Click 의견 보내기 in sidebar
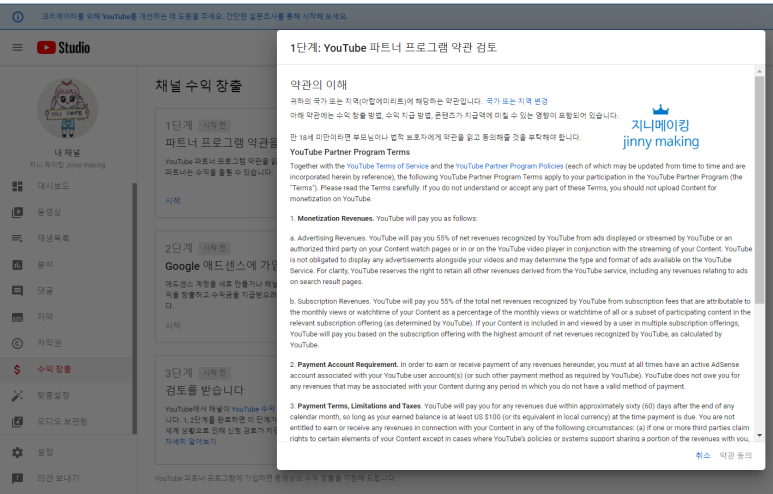The width and height of the screenshot is (773, 494). (58, 478)
